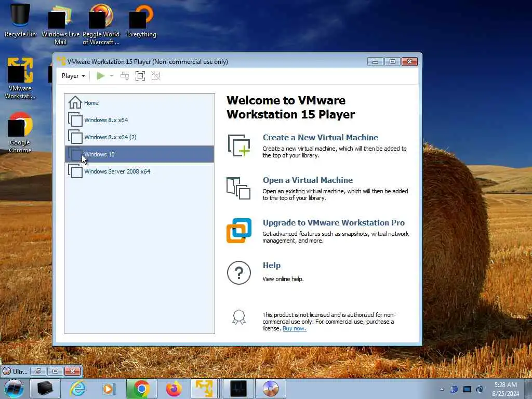Select the Windows 10 virtual machine entry
532x399 pixels.
[x=139, y=154]
